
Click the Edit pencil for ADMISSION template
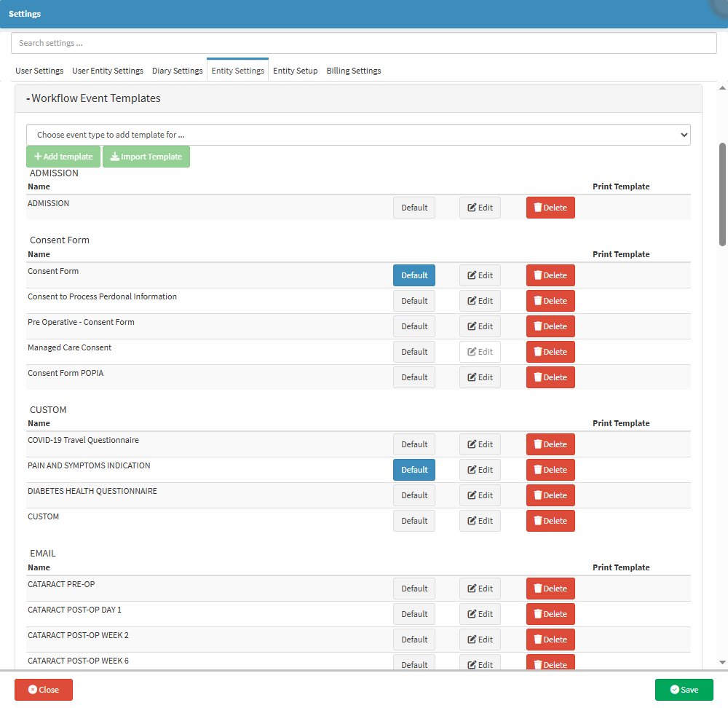coord(480,208)
